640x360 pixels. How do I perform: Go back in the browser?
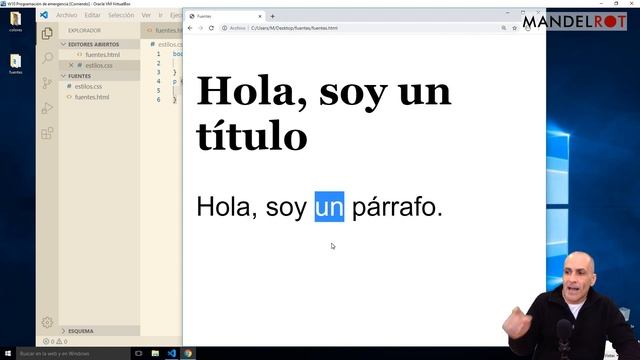click(x=190, y=28)
